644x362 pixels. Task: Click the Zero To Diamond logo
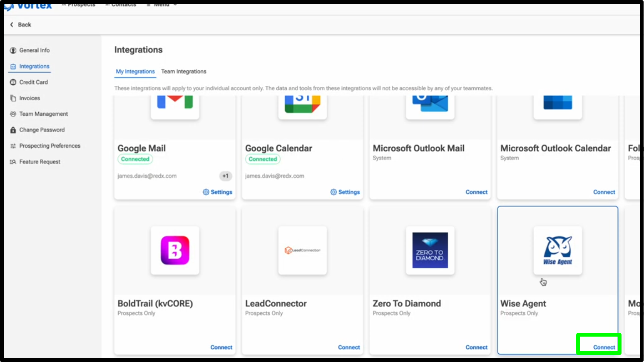click(430, 250)
